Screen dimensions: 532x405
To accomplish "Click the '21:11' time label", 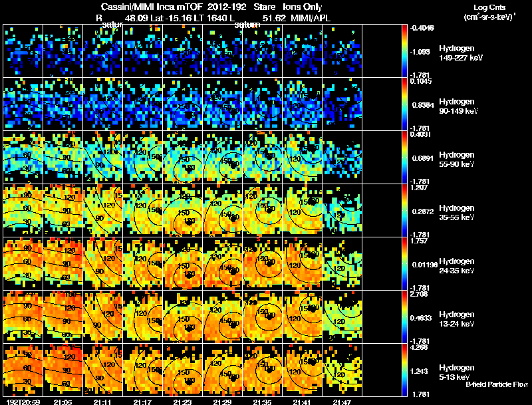I will click(x=103, y=402).
